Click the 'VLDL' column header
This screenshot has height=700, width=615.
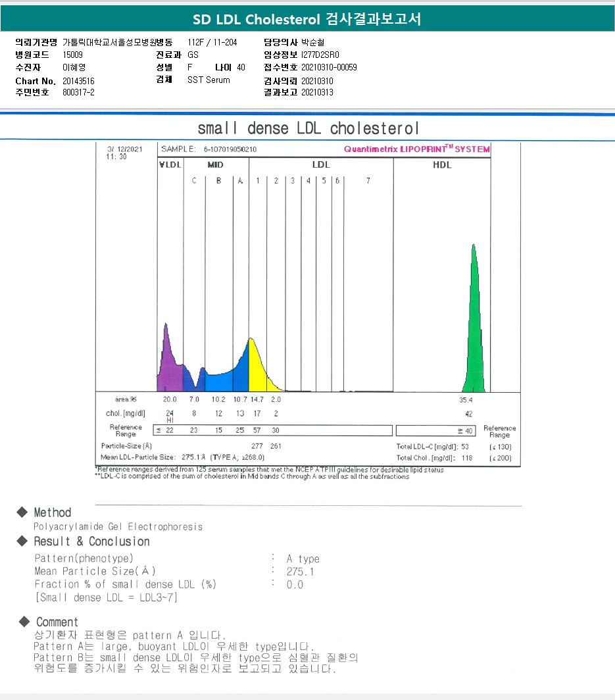(170, 164)
